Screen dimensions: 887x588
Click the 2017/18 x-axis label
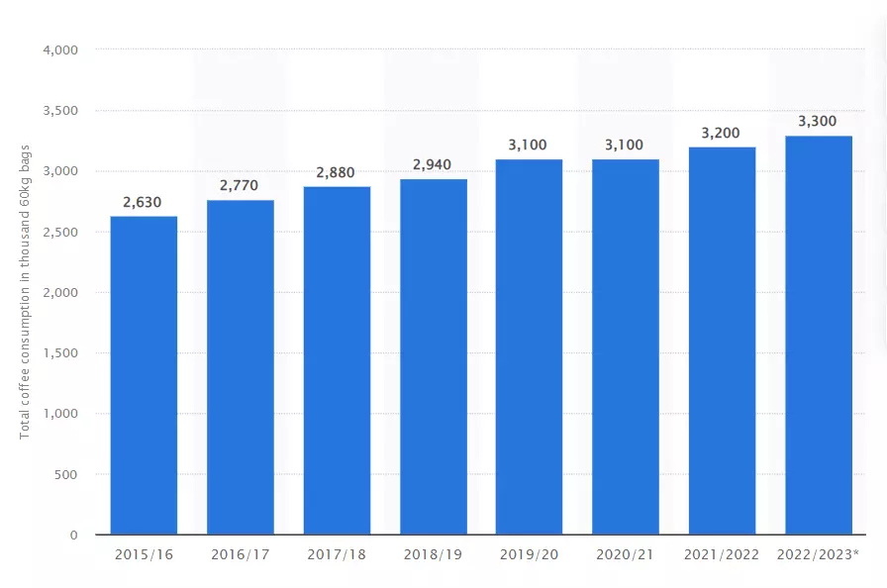click(x=337, y=554)
